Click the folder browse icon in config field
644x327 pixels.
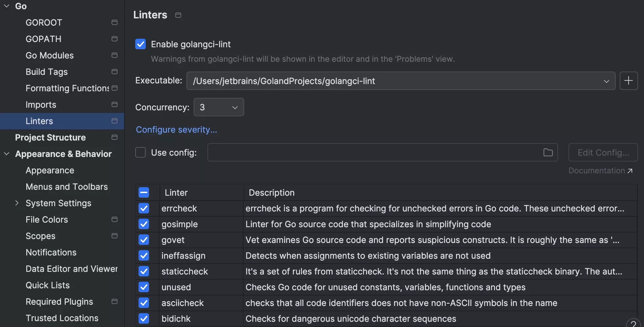click(x=548, y=152)
